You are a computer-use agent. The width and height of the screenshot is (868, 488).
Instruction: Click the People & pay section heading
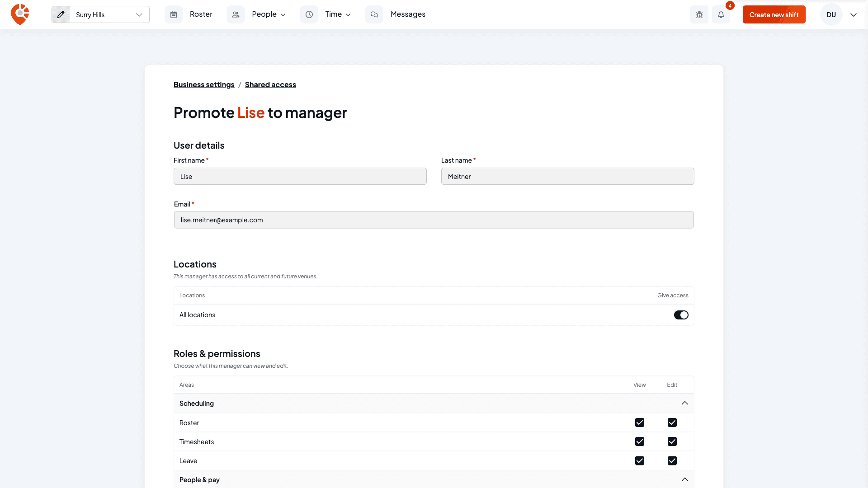coord(199,480)
